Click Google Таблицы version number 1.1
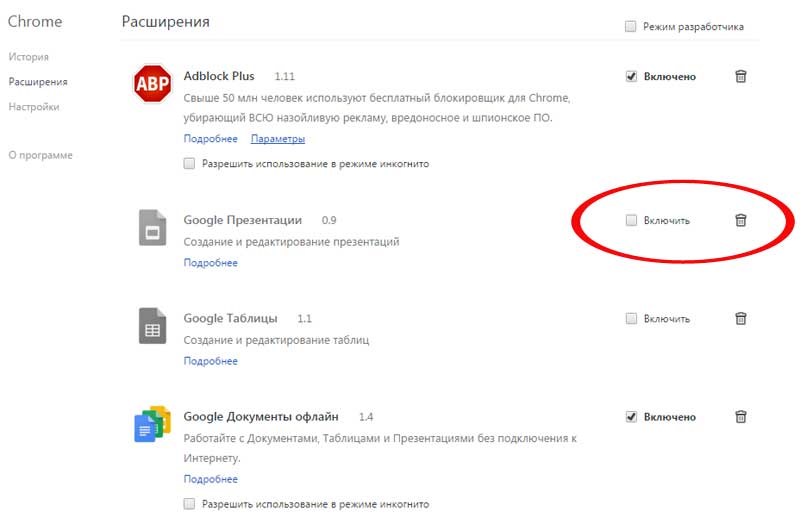800x530 pixels. click(x=304, y=319)
